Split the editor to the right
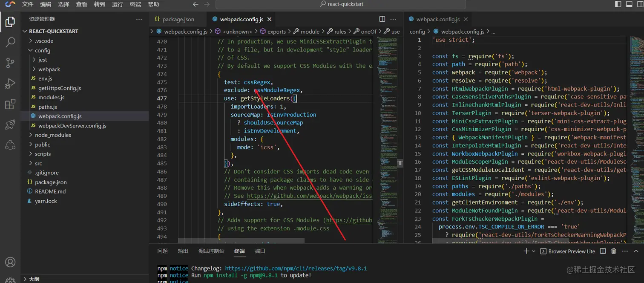The width and height of the screenshot is (644, 283). pos(382,19)
